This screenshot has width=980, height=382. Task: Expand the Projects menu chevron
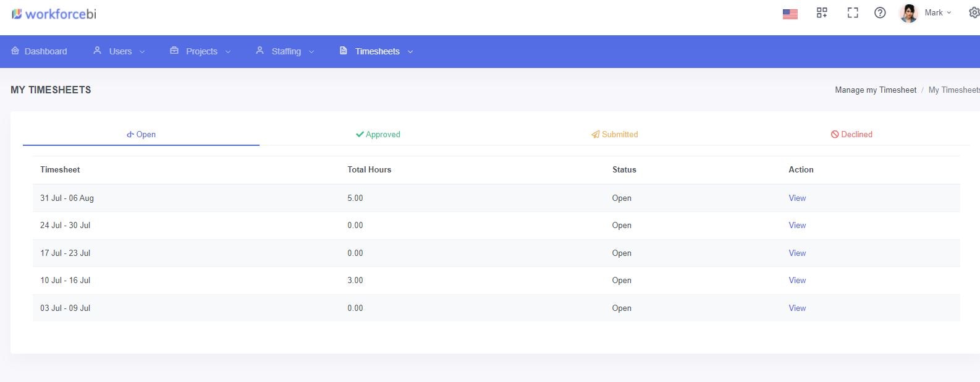[228, 52]
